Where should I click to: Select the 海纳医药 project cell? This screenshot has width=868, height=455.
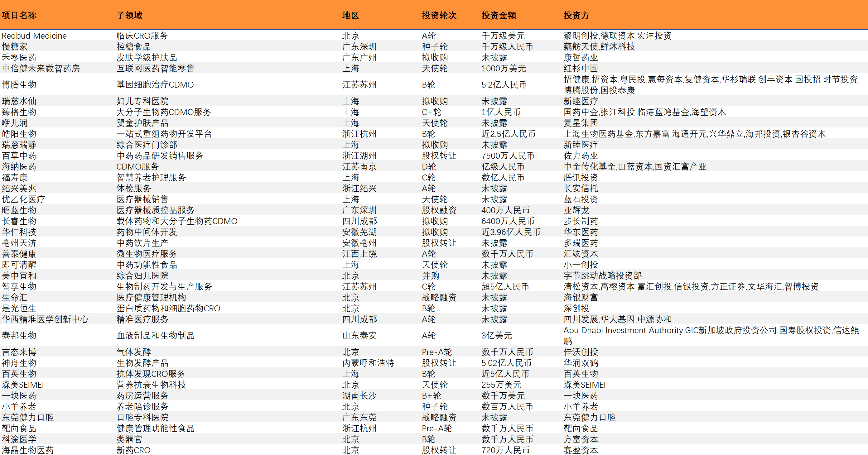(x=19, y=167)
